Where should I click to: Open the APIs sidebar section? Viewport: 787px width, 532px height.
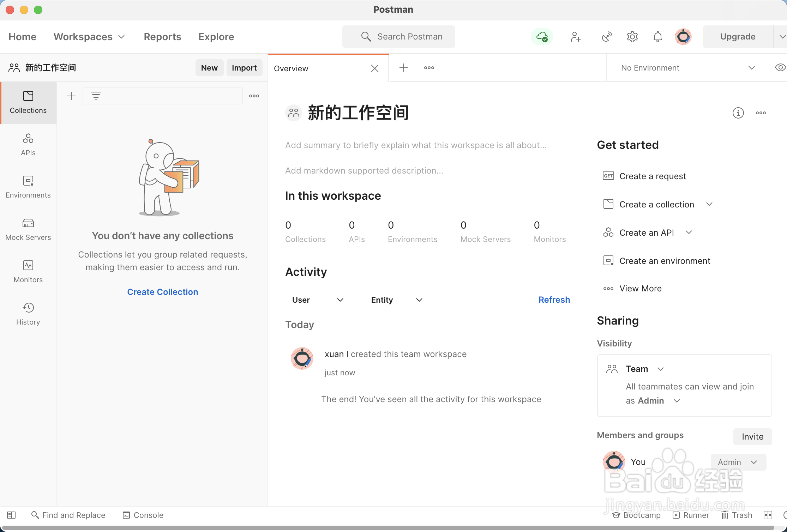[28, 145]
